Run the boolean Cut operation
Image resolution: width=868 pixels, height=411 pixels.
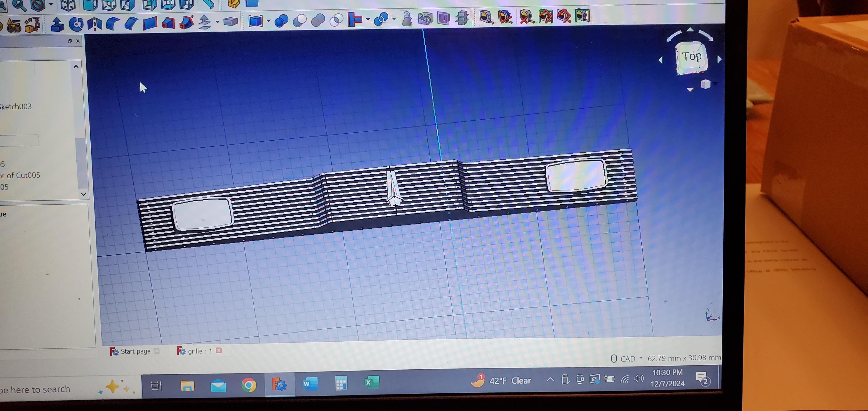(x=300, y=20)
